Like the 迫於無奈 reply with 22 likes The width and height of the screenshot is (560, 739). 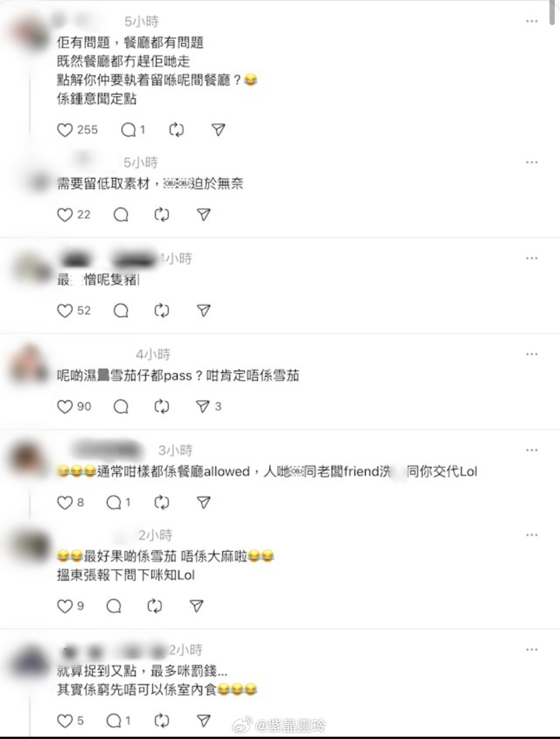click(x=65, y=215)
